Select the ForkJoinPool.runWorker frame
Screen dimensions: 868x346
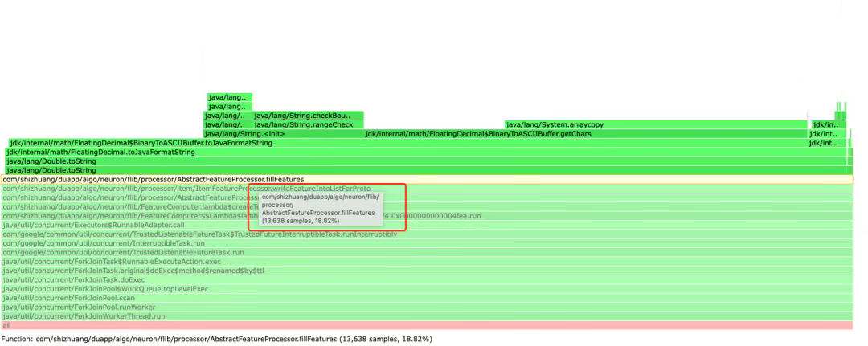tap(426, 307)
